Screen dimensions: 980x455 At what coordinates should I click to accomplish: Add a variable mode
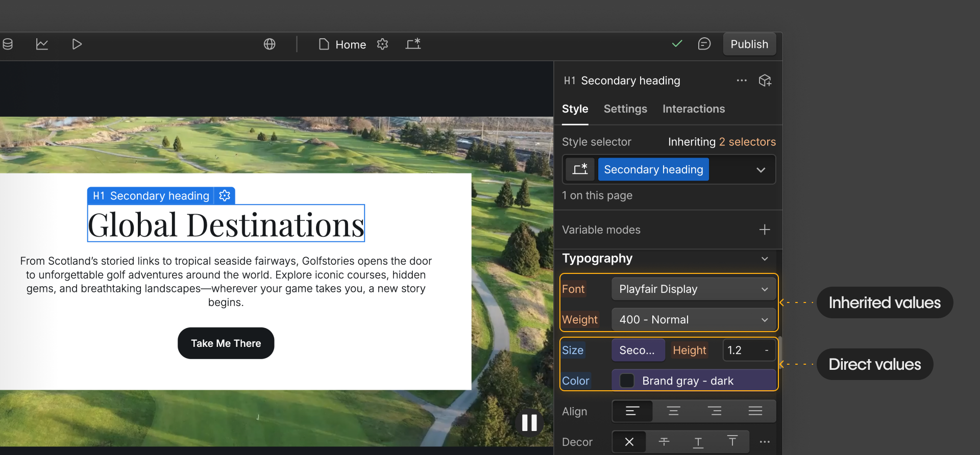pos(764,230)
